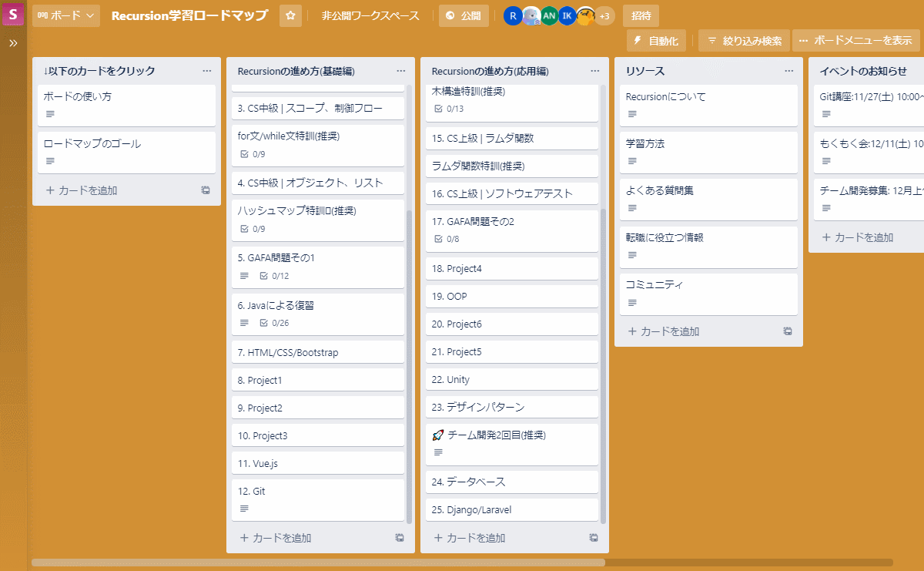Open member avatar R

point(513,15)
